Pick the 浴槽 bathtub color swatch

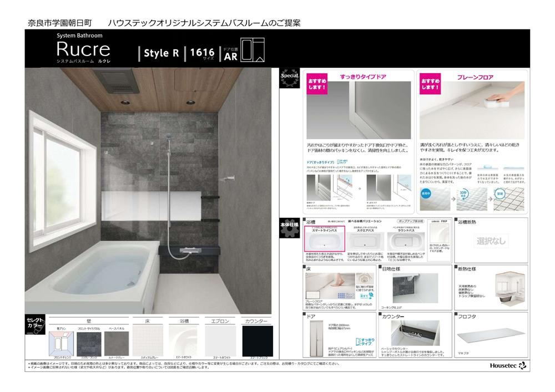184,341
